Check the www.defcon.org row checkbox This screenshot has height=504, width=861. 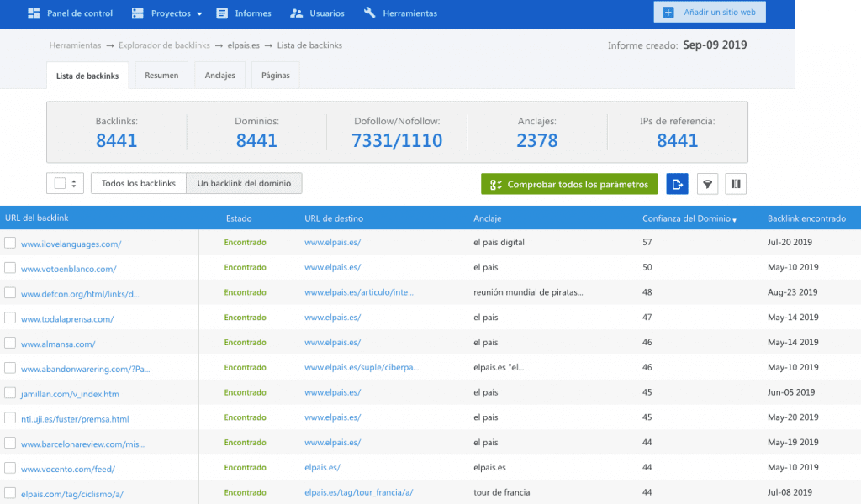click(x=10, y=292)
